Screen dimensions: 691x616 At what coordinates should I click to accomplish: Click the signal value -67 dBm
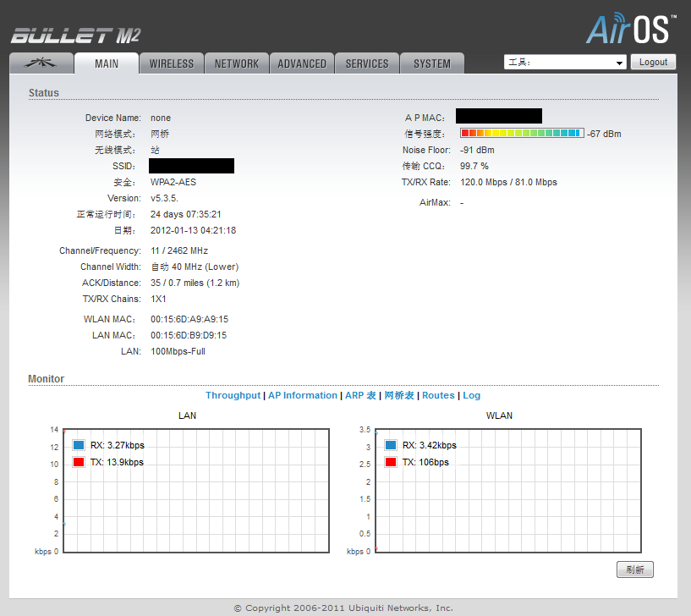tap(604, 134)
